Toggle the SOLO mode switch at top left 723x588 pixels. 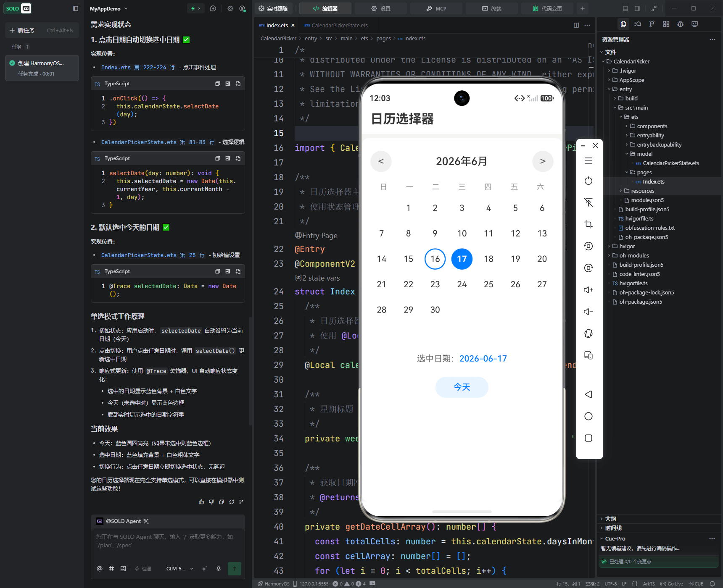click(x=18, y=8)
